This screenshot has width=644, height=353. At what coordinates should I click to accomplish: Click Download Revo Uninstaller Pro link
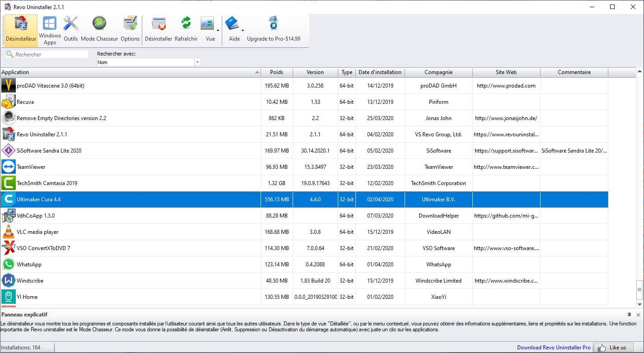pos(554,348)
